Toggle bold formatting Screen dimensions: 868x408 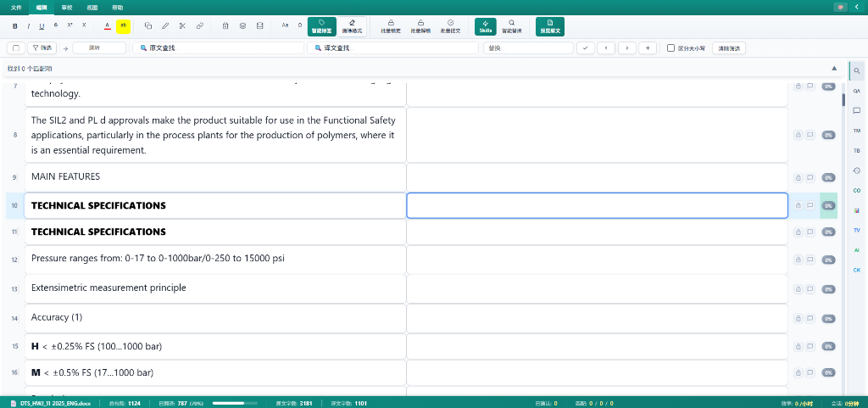point(15,26)
